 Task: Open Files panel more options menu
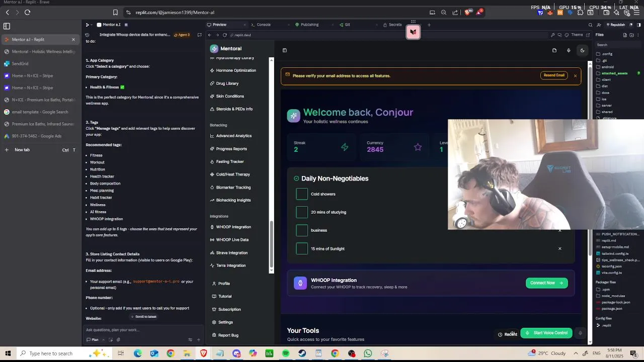coord(638,35)
